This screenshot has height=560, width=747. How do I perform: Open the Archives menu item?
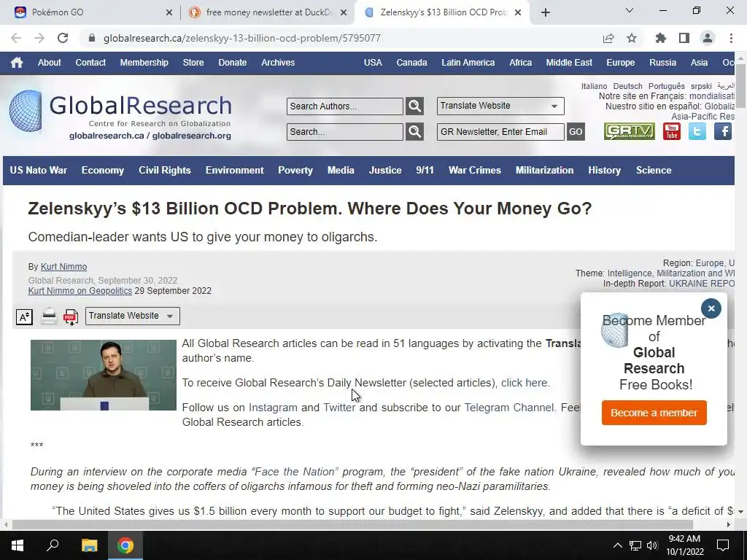pyautogui.click(x=278, y=63)
